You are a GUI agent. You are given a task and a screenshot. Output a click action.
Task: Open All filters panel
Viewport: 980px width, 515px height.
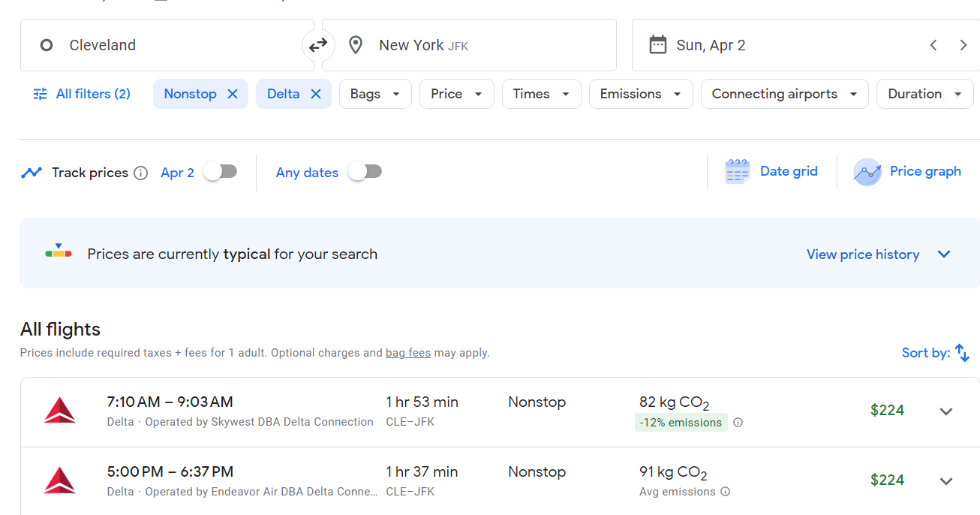82,94
